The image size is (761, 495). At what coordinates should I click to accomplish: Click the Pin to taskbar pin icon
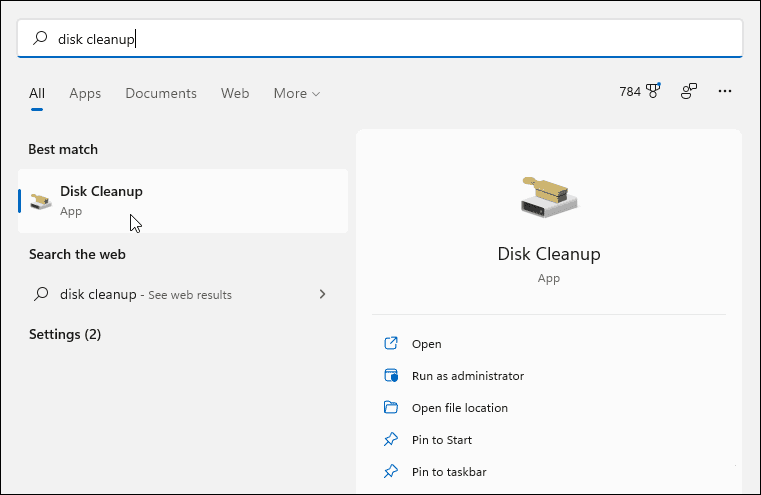[391, 472]
